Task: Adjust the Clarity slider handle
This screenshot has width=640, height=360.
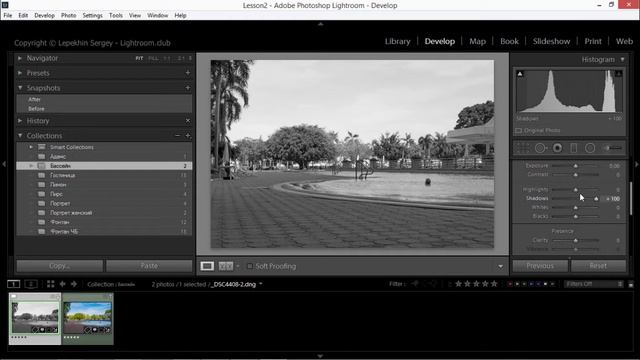Action: [x=576, y=240]
